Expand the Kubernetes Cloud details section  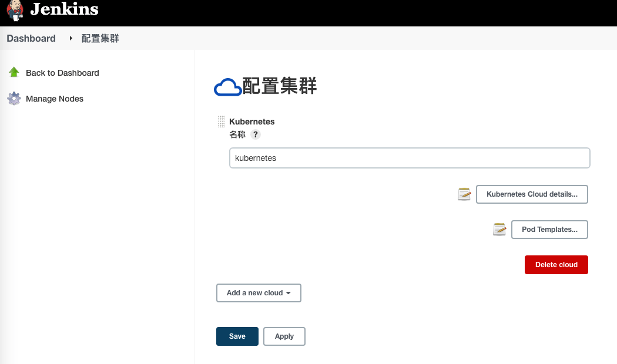(x=532, y=194)
